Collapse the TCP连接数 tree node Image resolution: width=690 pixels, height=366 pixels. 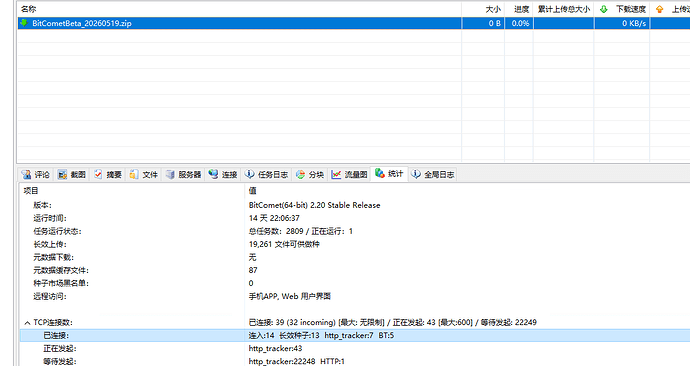tap(27, 323)
